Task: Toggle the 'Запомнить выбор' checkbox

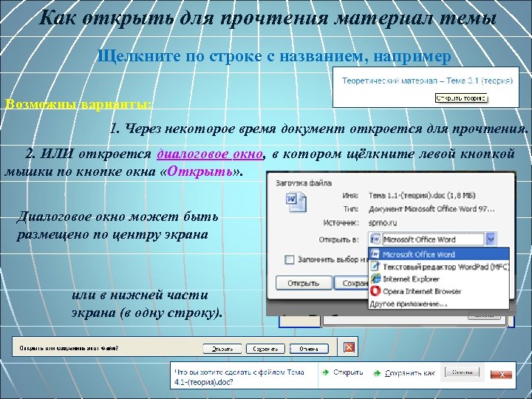Action: [x=290, y=260]
